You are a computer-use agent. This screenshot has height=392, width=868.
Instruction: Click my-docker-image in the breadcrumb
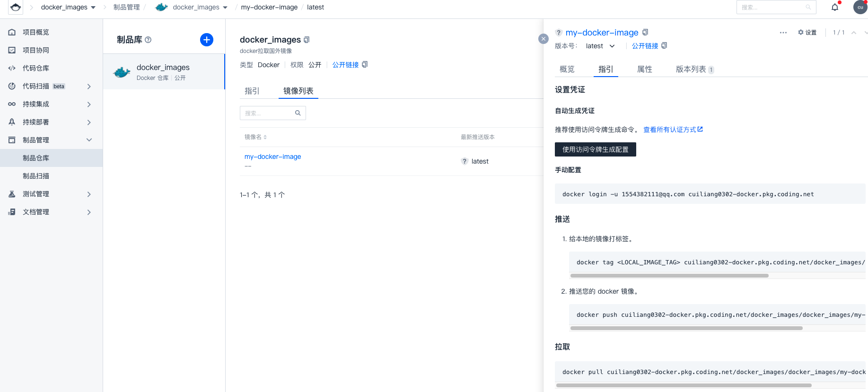(x=269, y=7)
